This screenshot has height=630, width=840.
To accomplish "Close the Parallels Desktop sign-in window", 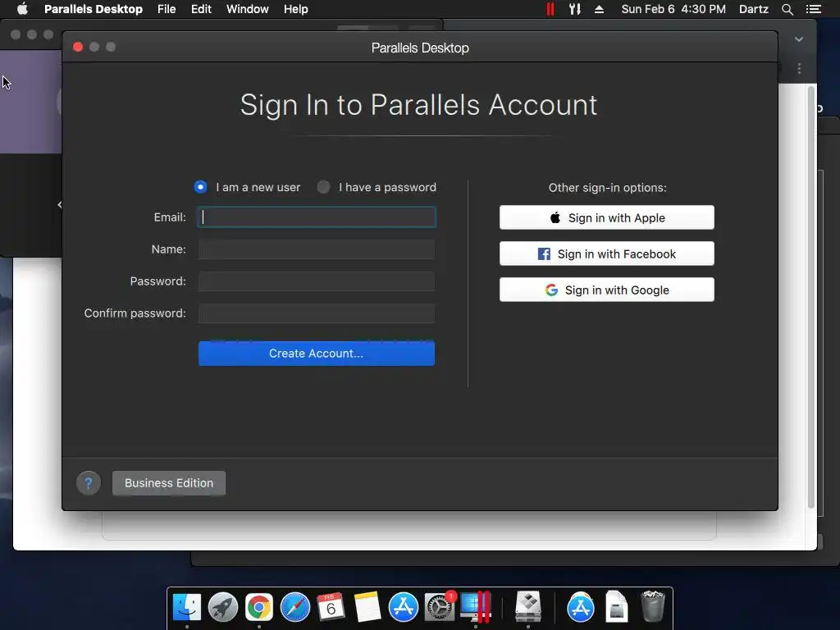I will (78, 47).
